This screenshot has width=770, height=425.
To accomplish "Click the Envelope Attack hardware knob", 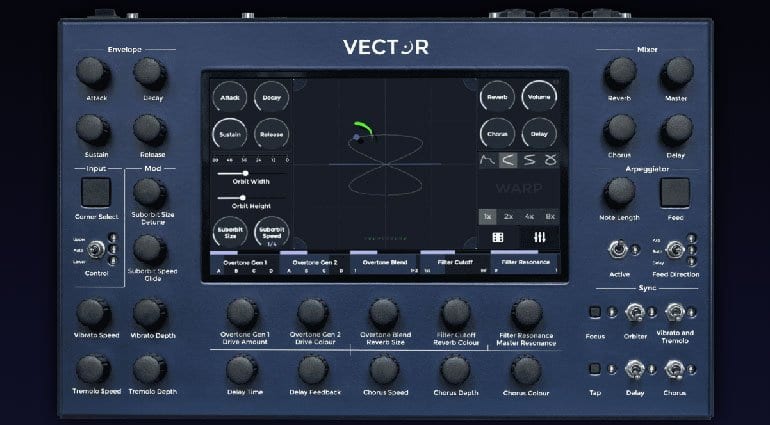I will 93,73.
